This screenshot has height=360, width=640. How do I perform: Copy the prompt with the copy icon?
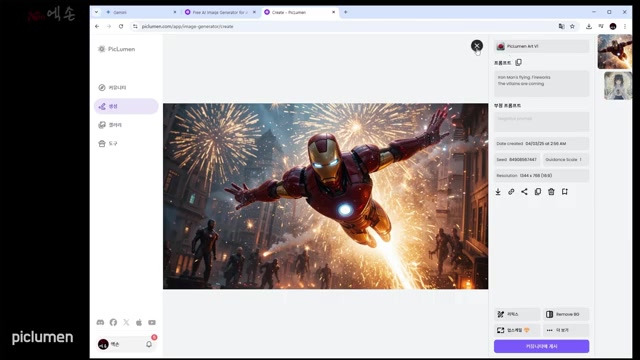click(518, 62)
